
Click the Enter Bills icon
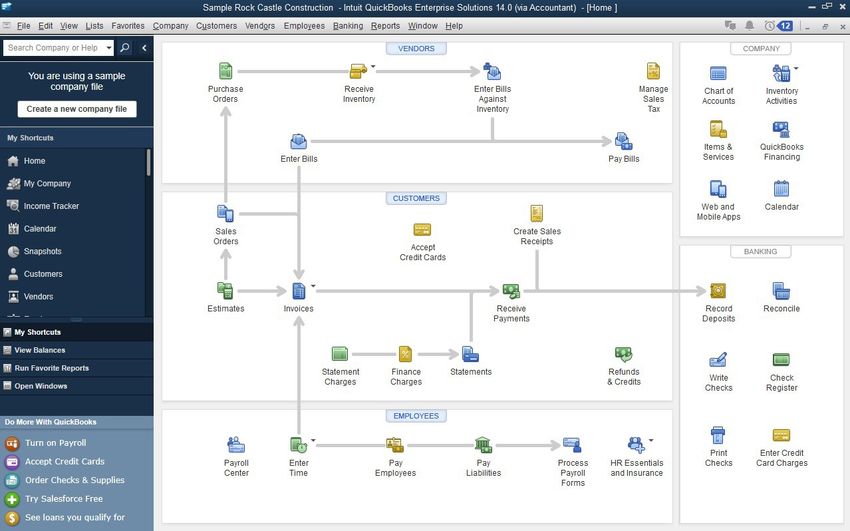[299, 141]
